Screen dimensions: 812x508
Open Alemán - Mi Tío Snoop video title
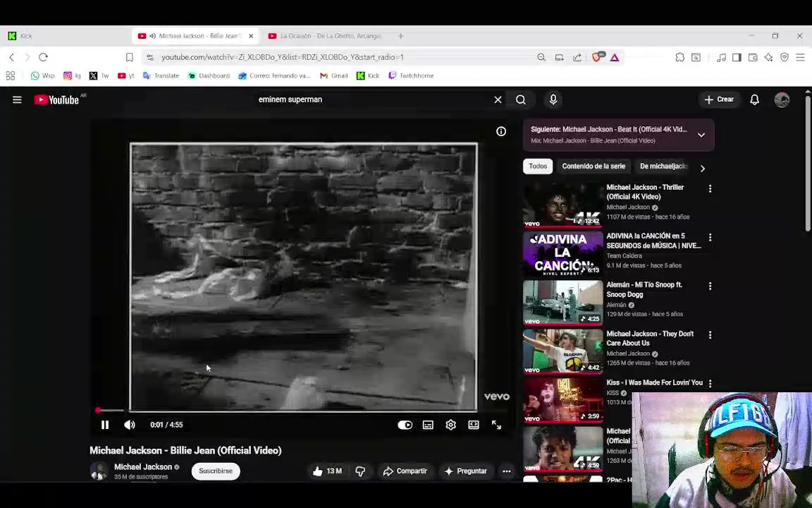(x=644, y=289)
